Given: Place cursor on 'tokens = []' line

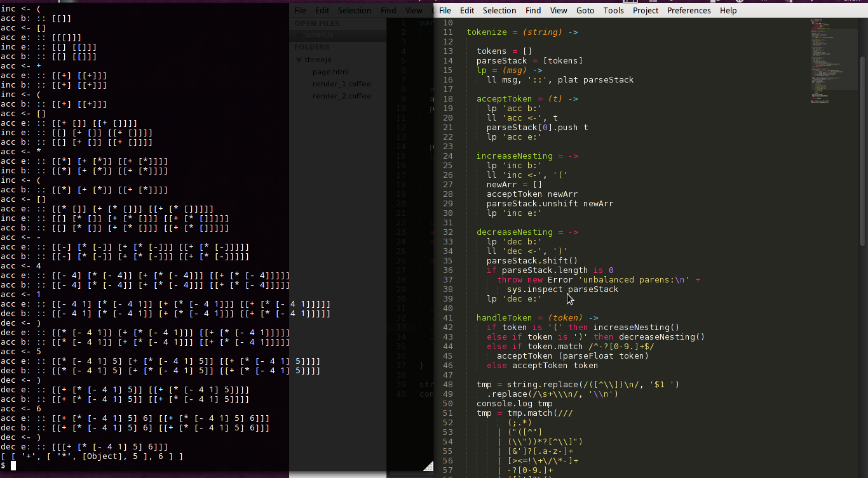Looking at the screenshot, I should (505, 51).
